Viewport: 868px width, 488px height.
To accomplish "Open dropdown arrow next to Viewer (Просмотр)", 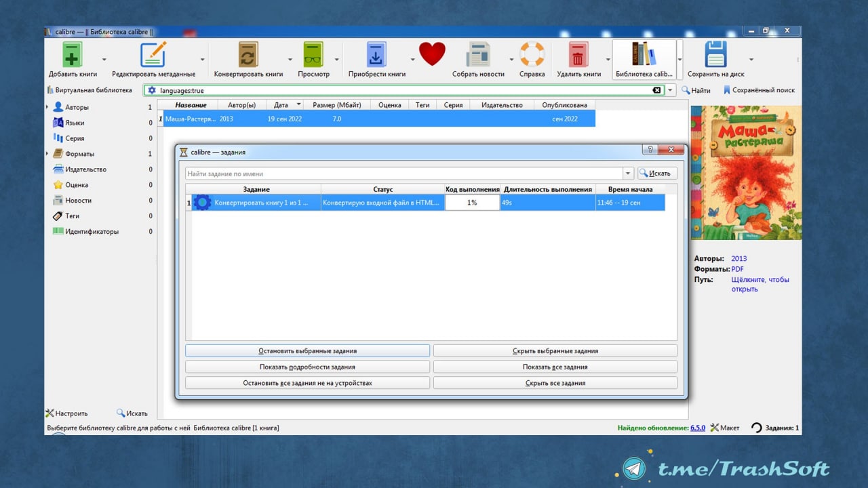I will pos(336,60).
